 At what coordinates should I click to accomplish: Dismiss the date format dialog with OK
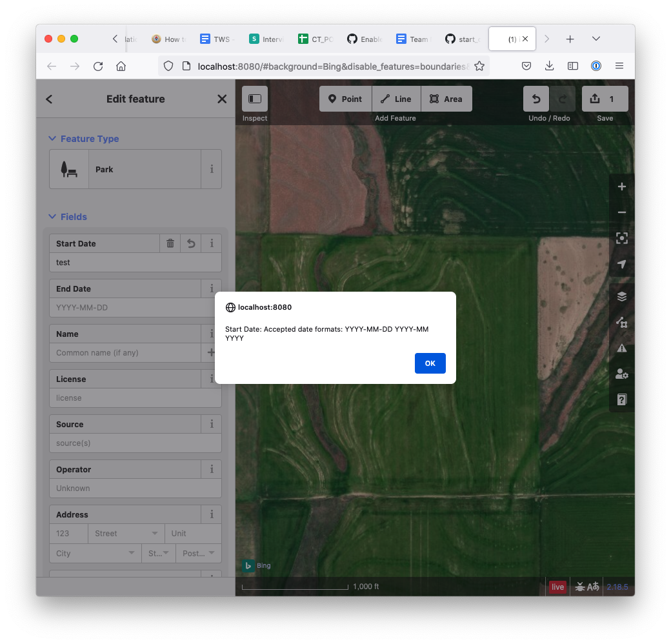click(x=430, y=363)
